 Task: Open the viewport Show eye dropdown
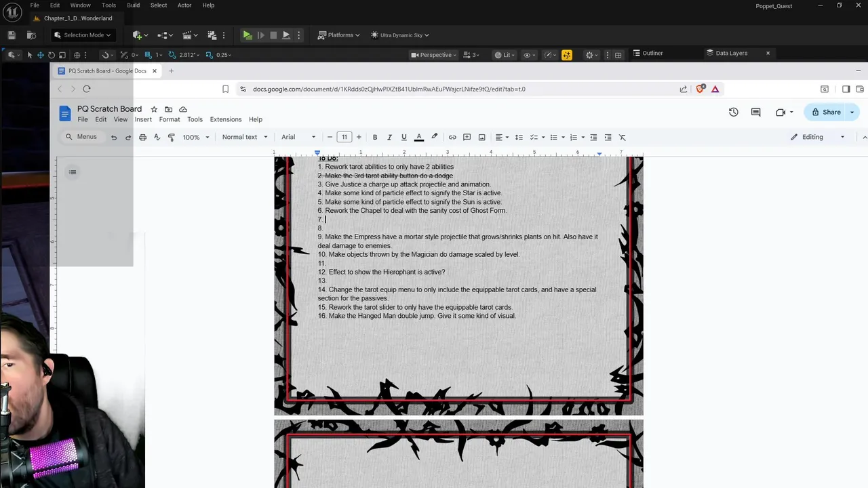pos(529,55)
